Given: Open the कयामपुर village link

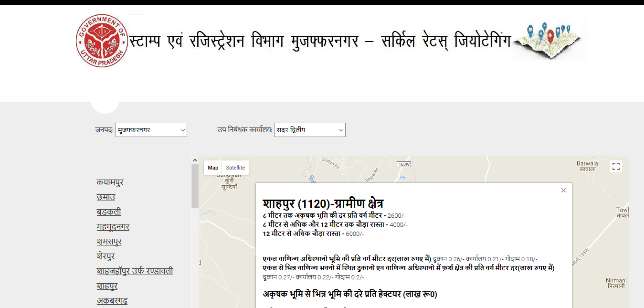Looking at the screenshot, I should tap(110, 182).
